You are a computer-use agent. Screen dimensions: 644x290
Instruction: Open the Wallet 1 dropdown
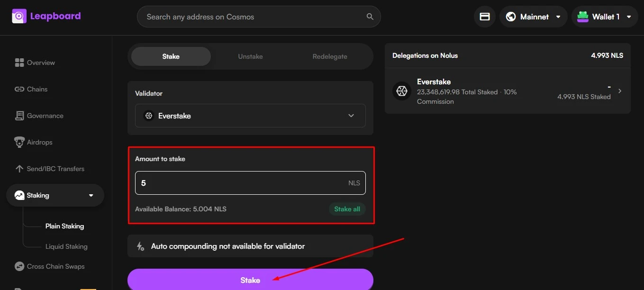(x=605, y=17)
